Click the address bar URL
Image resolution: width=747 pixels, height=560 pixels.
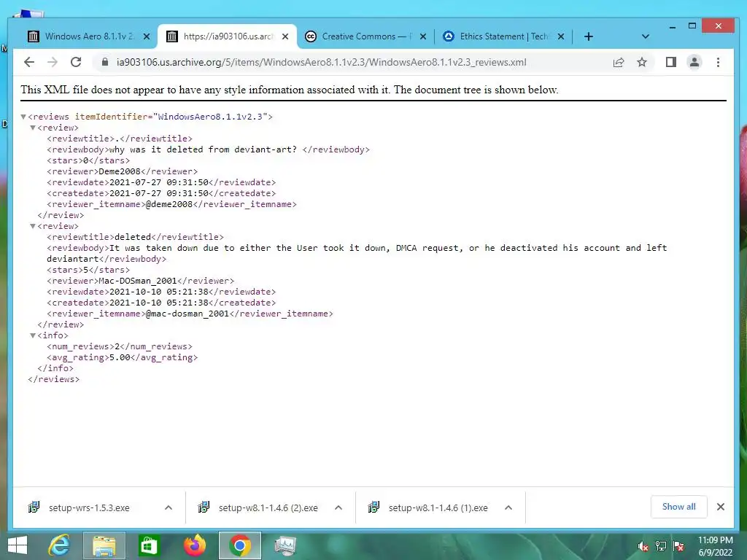321,63
